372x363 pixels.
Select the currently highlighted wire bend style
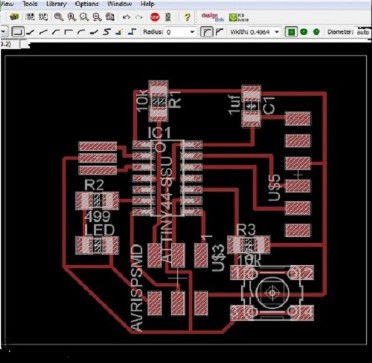(18, 32)
